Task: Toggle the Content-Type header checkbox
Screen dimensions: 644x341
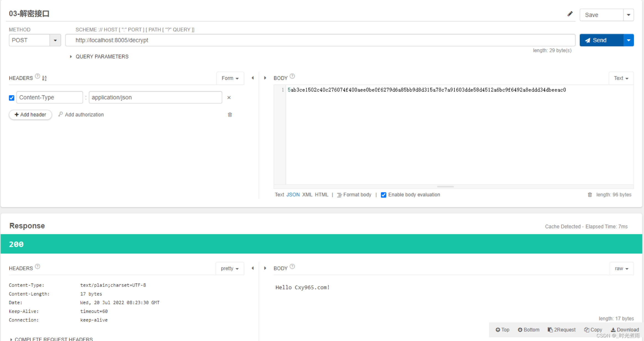Action: (x=12, y=97)
